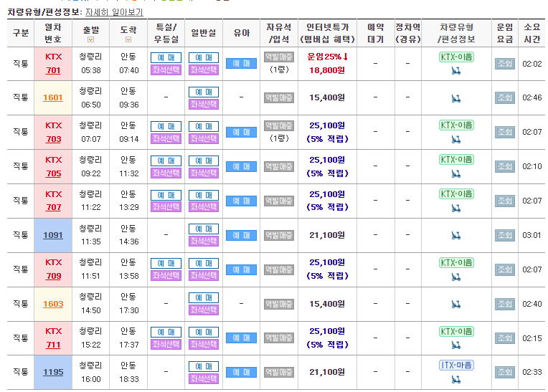Open the 자세히 알아보기 link
548x392 pixels.
click(114, 12)
